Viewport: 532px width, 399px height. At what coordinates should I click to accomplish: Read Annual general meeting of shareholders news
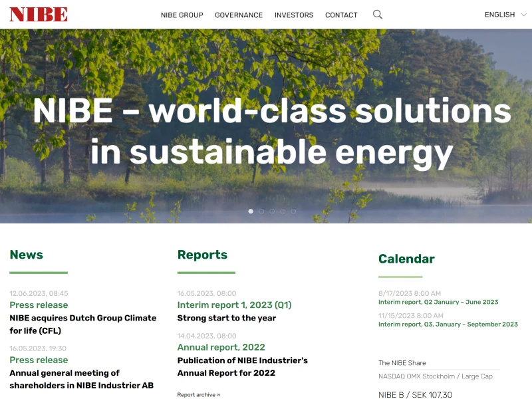81,379
